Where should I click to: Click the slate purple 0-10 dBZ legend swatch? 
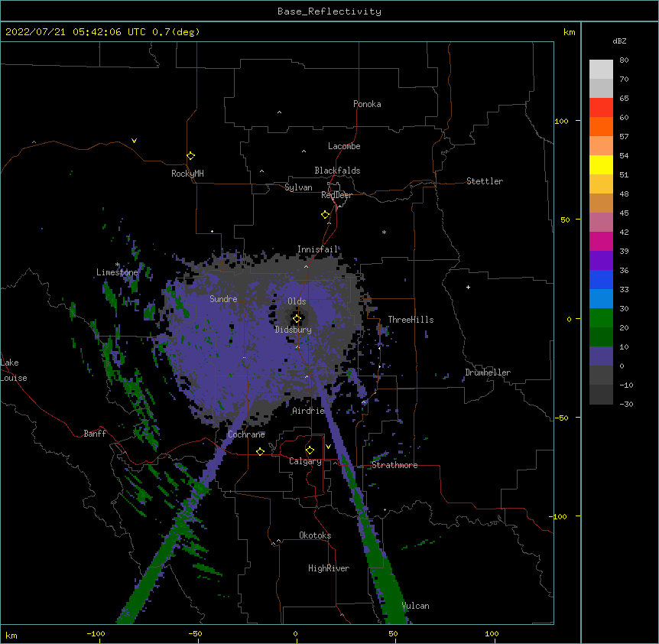601,356
